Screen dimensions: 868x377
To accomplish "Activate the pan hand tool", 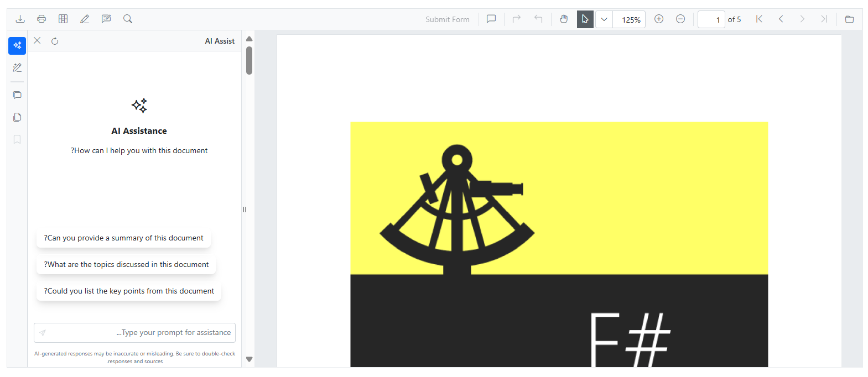I will (564, 19).
